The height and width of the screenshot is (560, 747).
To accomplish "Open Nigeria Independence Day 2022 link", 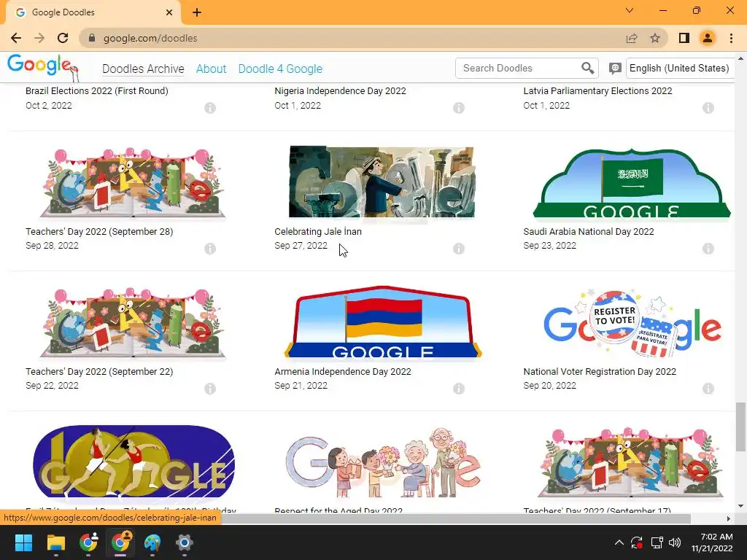I will 340,90.
